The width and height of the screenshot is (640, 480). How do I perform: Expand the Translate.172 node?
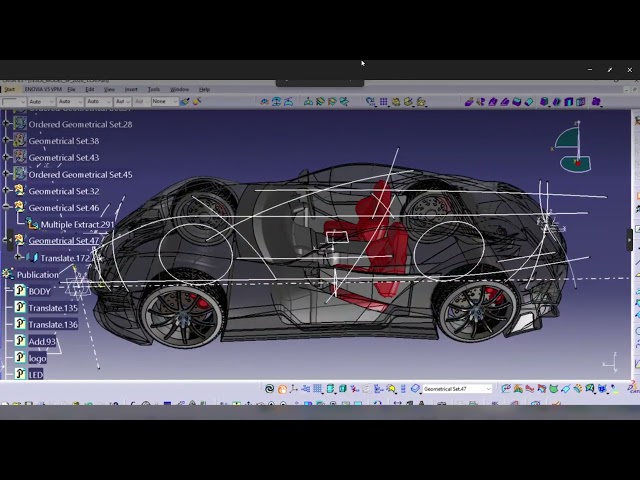[x=18, y=257]
